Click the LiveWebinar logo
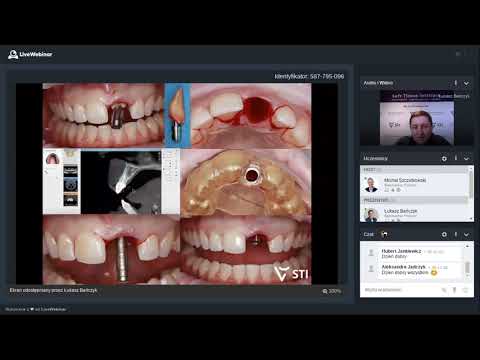This screenshot has width=480, height=360. 30,54
